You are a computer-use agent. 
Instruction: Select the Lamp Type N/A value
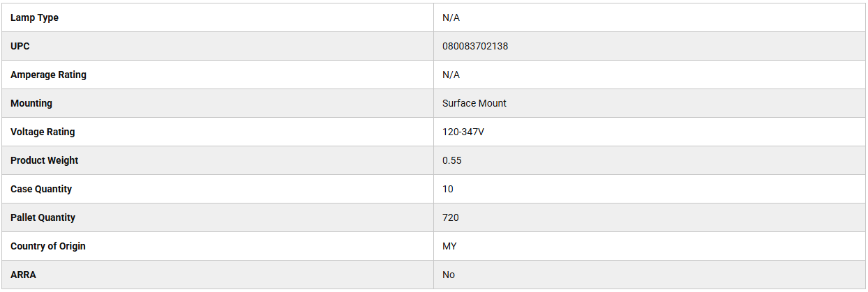pos(451,17)
